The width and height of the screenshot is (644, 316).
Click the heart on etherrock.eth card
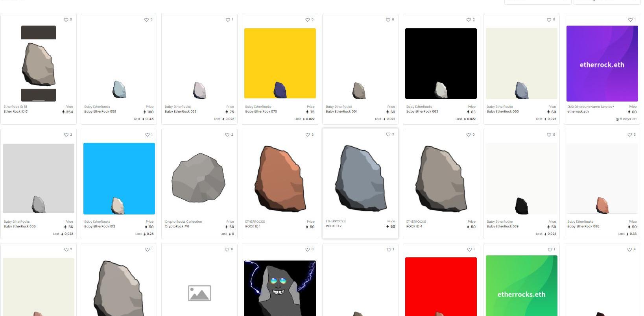(x=630, y=20)
